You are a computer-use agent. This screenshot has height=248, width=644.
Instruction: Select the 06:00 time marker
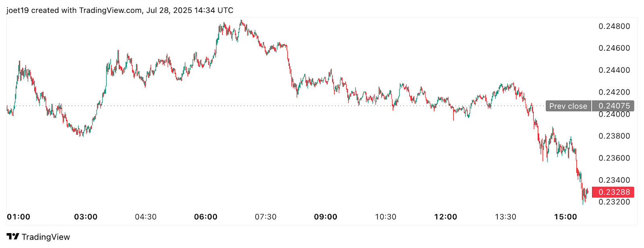tap(206, 217)
